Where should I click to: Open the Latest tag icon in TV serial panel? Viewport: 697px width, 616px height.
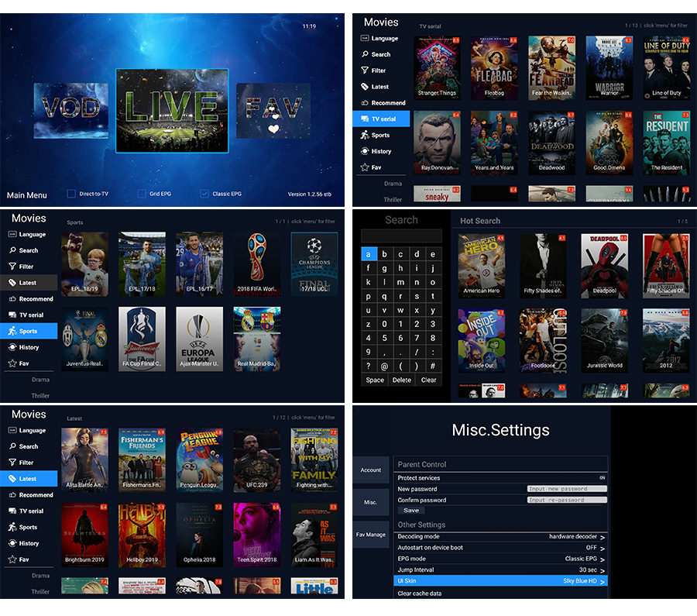[365, 87]
